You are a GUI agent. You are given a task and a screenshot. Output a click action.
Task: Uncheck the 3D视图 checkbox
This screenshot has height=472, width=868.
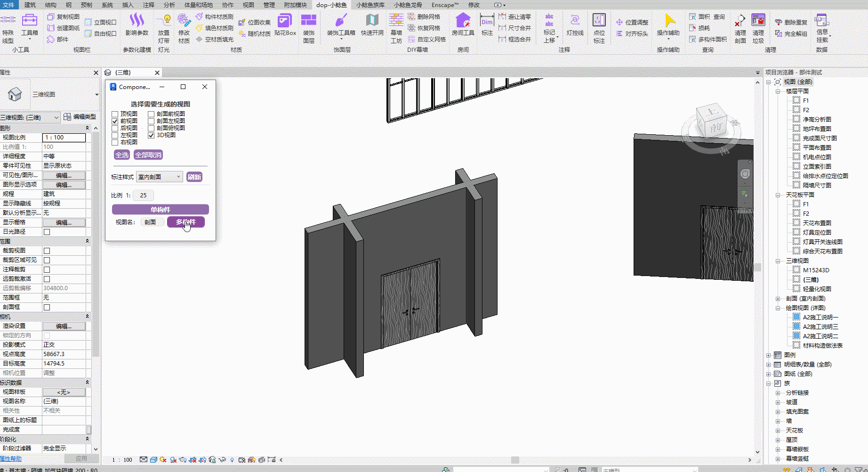click(x=151, y=135)
